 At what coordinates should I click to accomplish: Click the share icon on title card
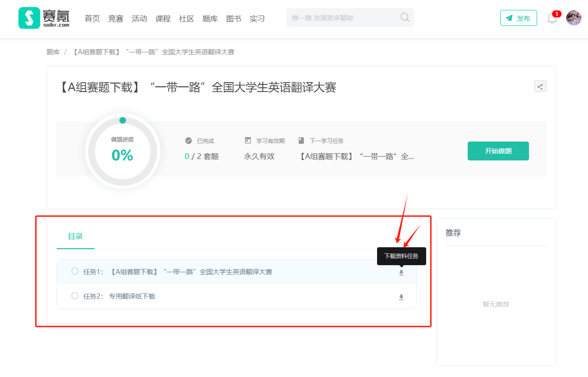(540, 86)
